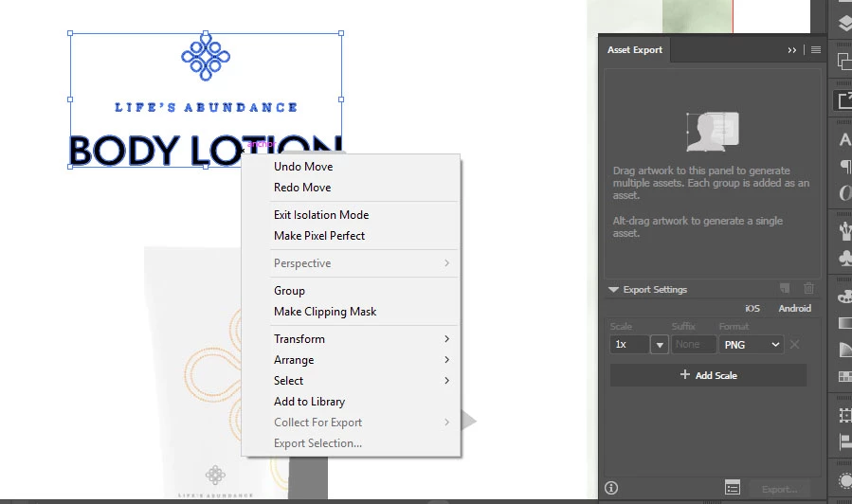Viewport: 852px width, 504px height.
Task: Click the trash icon in Export Settings
Action: click(808, 288)
